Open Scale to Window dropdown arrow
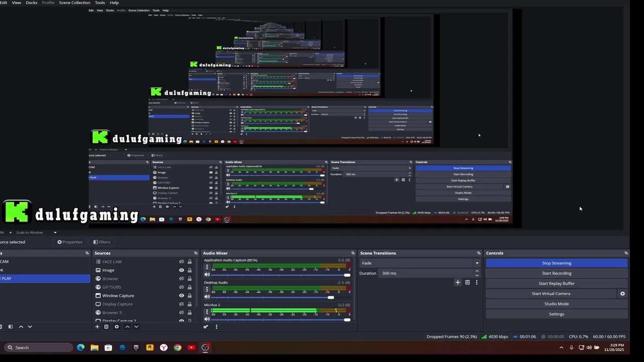644x362 pixels. pos(55,232)
